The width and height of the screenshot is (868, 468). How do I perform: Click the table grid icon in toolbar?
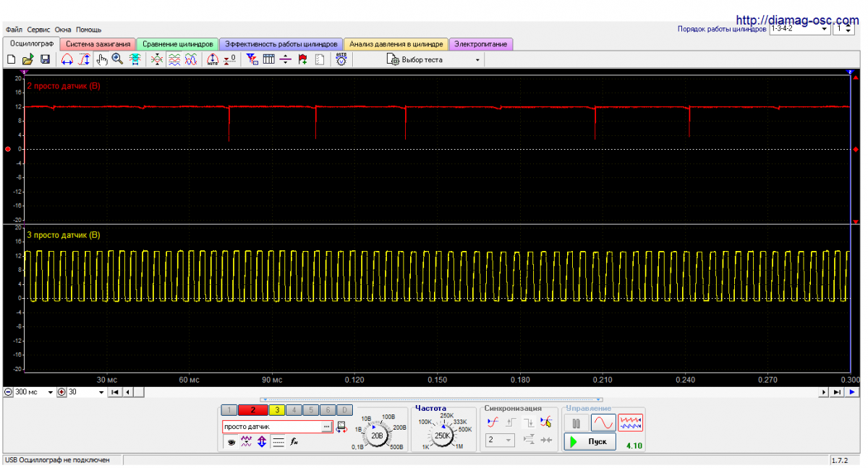pos(268,60)
